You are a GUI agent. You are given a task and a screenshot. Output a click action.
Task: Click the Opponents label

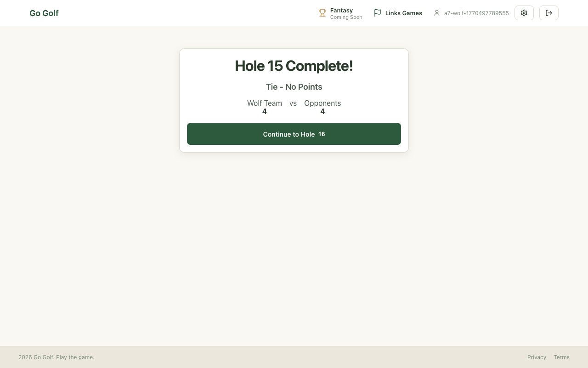[x=322, y=103]
